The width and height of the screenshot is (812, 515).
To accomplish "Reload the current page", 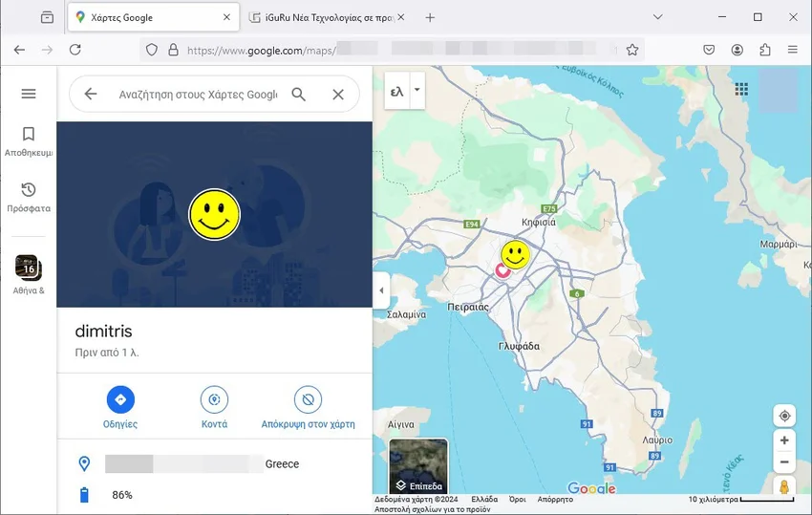I will point(75,50).
